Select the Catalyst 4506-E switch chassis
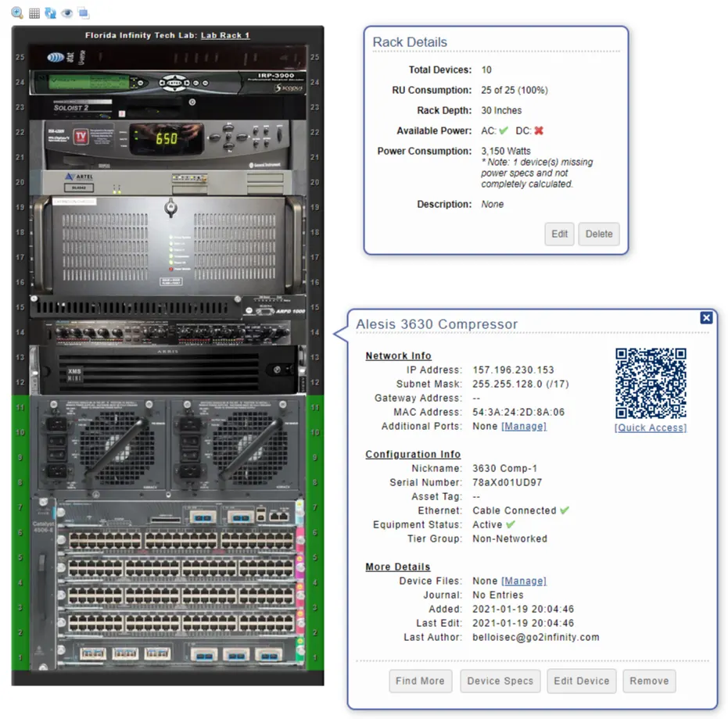The image size is (728, 719). pos(167,533)
